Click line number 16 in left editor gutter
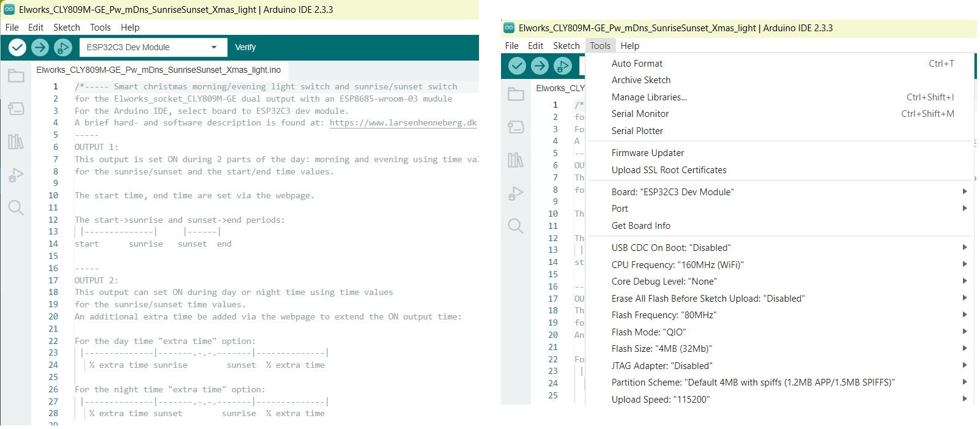Screen dimensions: 980x429 point(53,268)
